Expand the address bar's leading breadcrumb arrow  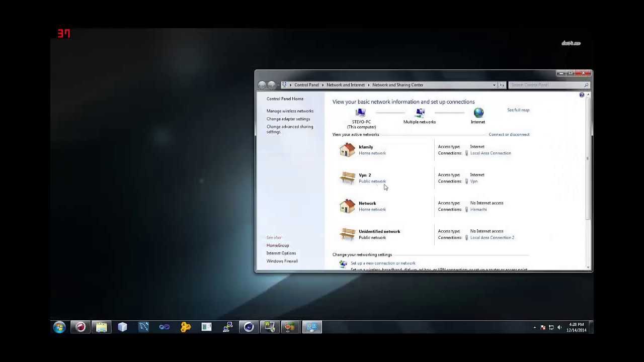(290, 85)
